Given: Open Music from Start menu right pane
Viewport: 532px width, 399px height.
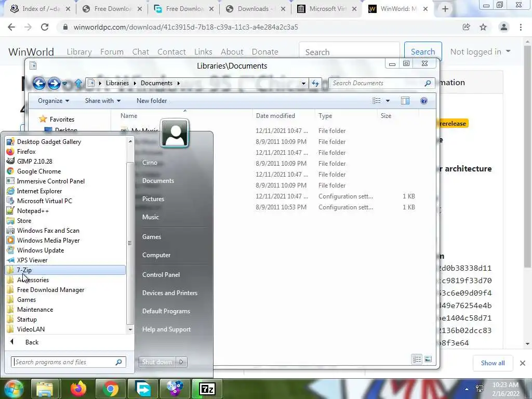Looking at the screenshot, I should tap(150, 217).
